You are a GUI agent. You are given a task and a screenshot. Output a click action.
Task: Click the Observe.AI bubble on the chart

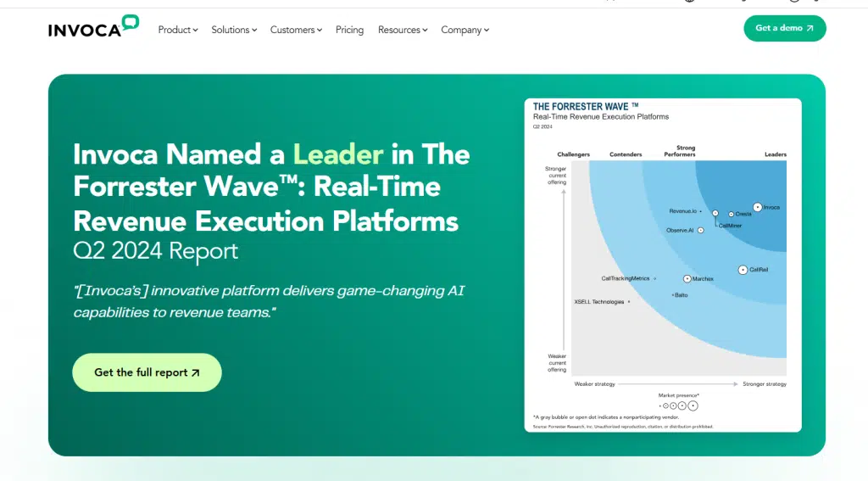tap(700, 230)
